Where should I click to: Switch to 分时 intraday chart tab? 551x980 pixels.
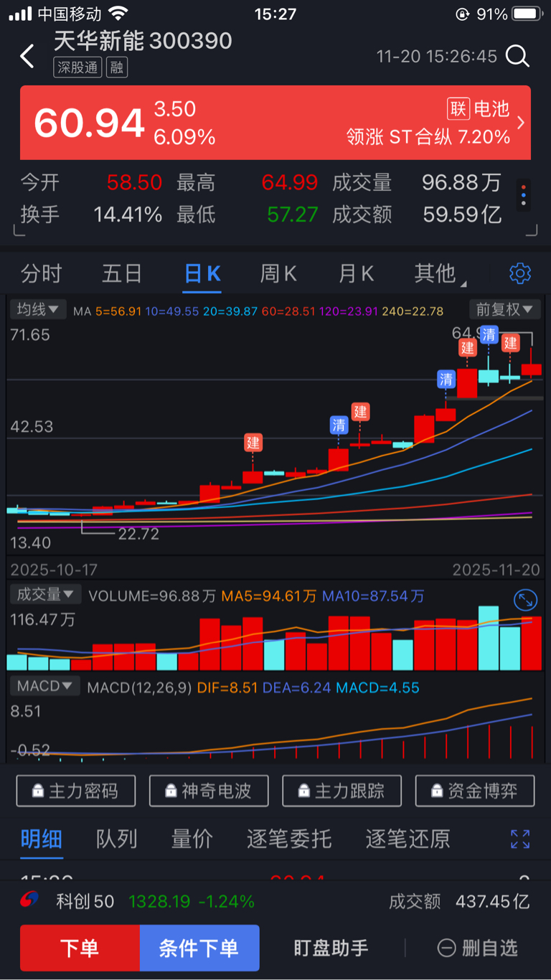coord(42,273)
